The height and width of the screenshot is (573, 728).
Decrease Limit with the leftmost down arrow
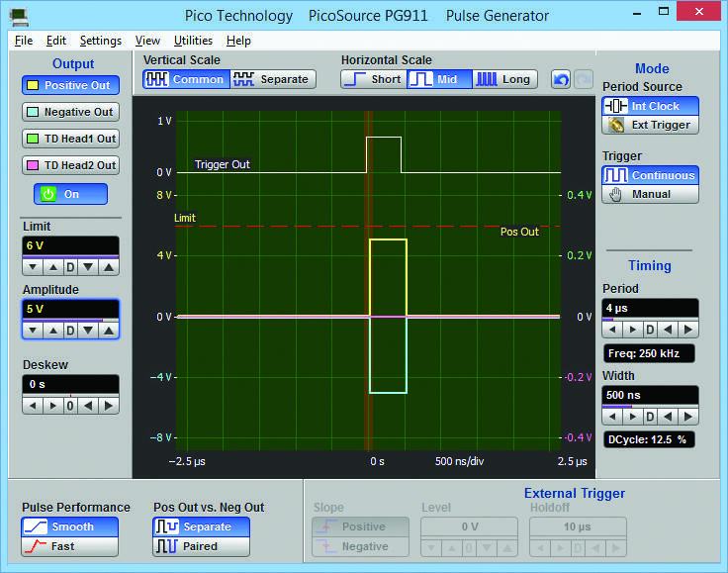(33, 267)
